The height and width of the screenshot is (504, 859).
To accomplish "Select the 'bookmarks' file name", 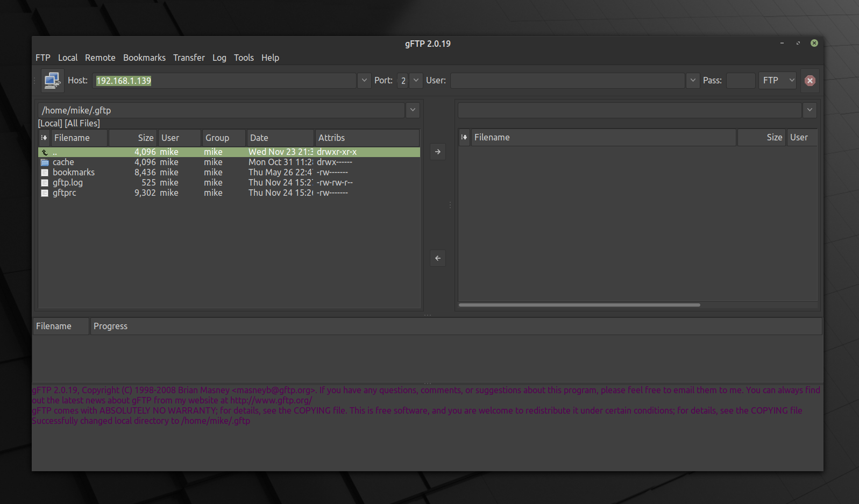I will 74,173.
